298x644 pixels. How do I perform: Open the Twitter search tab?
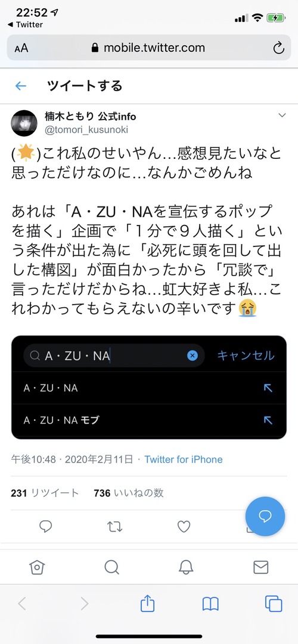click(x=111, y=567)
